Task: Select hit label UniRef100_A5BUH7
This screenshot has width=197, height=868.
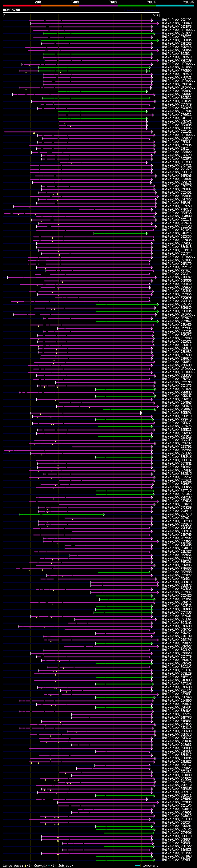Action: coord(177,189)
